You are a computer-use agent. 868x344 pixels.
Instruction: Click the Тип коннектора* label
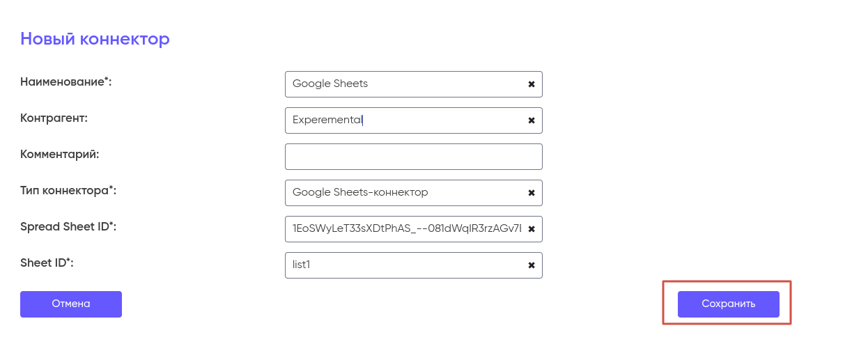point(68,191)
